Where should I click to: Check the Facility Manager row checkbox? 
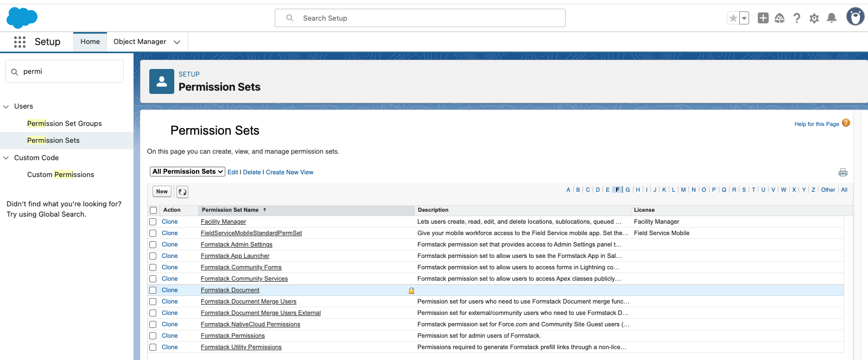pos(153,222)
